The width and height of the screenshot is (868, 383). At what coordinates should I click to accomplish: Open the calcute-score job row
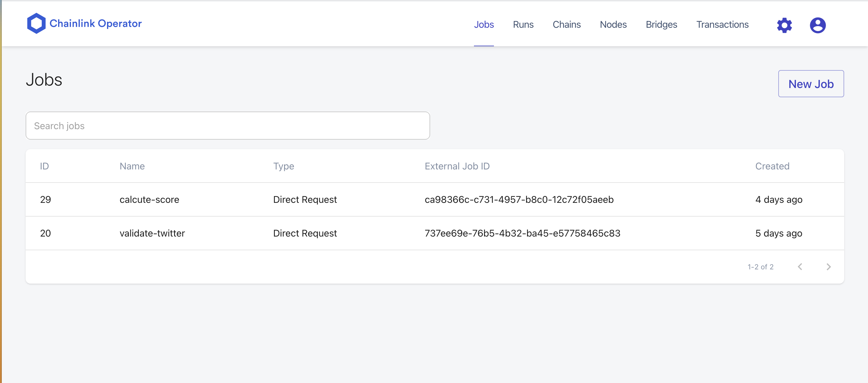click(149, 200)
